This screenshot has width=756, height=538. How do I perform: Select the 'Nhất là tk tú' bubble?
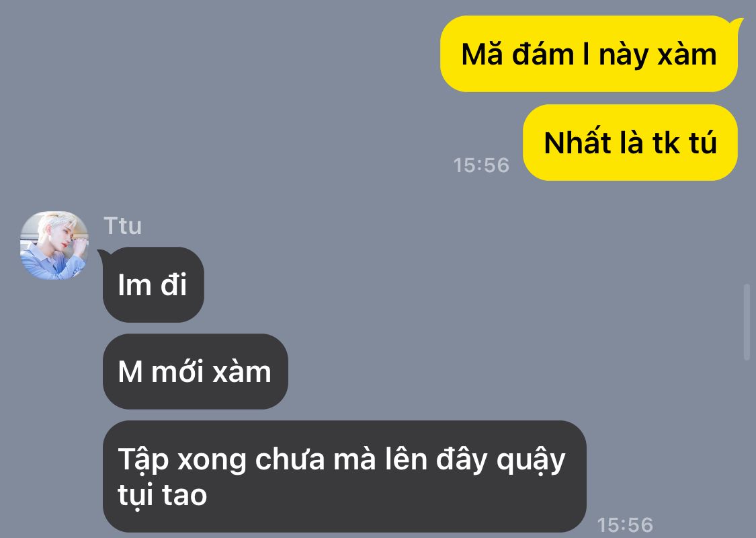pyautogui.click(x=630, y=143)
